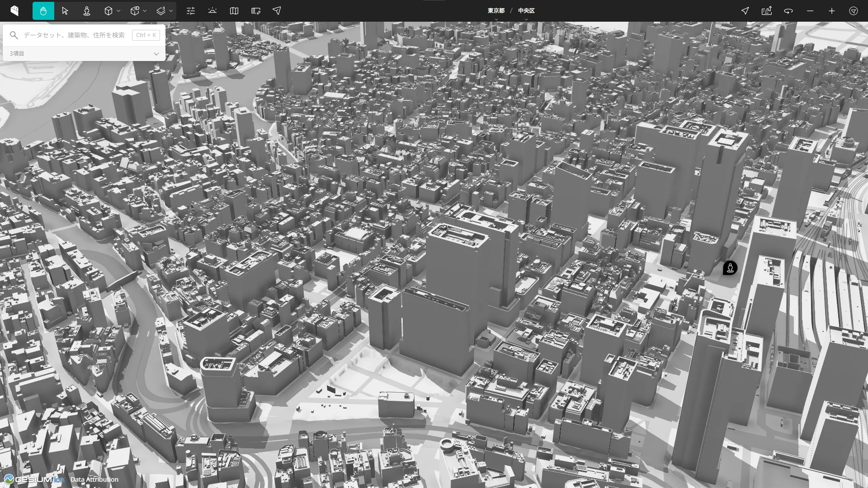Switch to the arrow selection tool
This screenshot has height=488, width=868.
[x=65, y=10]
